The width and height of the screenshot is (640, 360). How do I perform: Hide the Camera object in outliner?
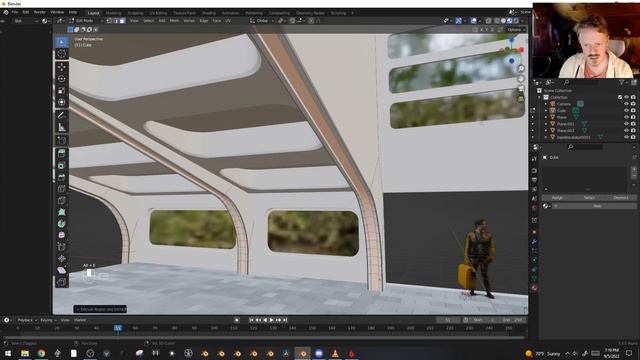click(626, 104)
